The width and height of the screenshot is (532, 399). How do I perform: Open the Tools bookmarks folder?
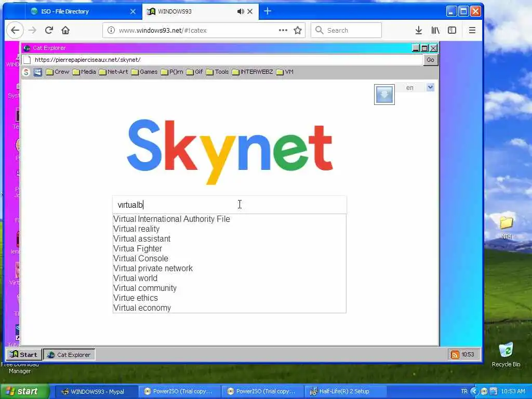pos(217,72)
